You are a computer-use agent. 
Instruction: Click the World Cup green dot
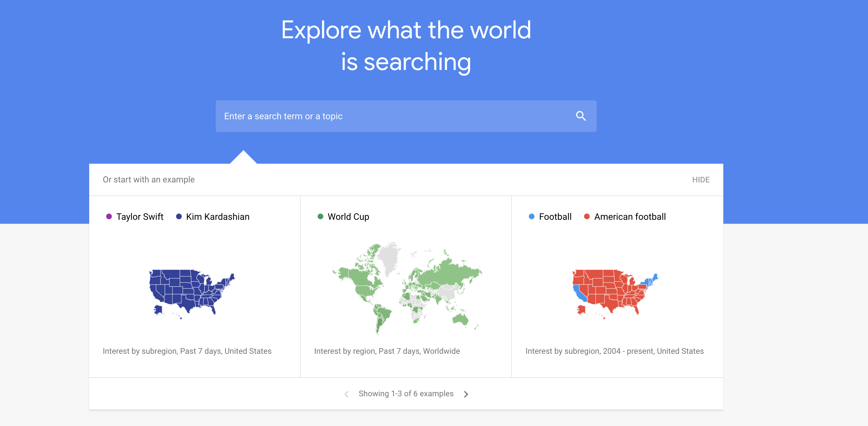point(320,216)
